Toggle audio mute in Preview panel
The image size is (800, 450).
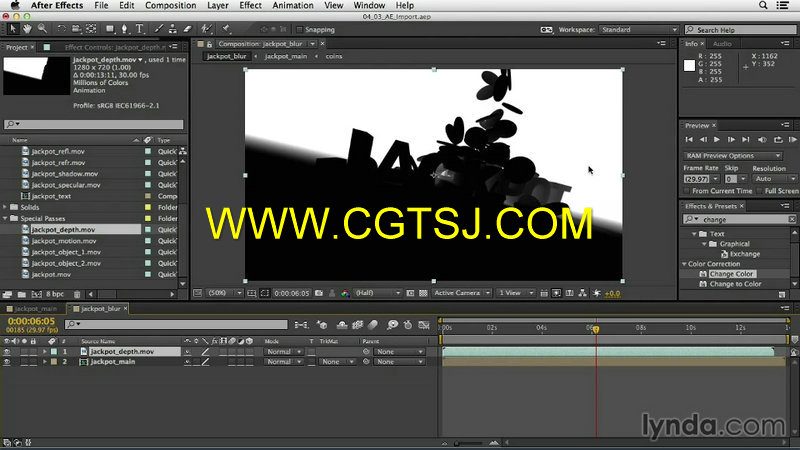(x=762, y=139)
